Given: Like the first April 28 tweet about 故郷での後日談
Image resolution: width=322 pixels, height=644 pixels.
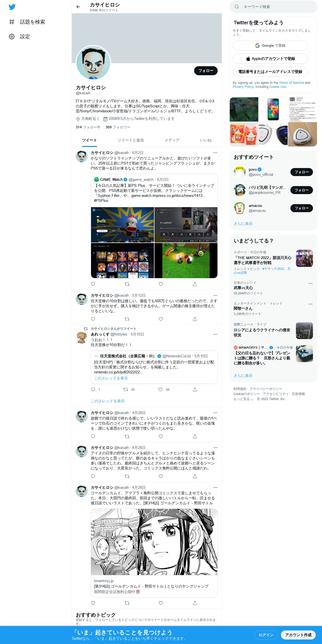Looking at the screenshot, I should point(161,436).
